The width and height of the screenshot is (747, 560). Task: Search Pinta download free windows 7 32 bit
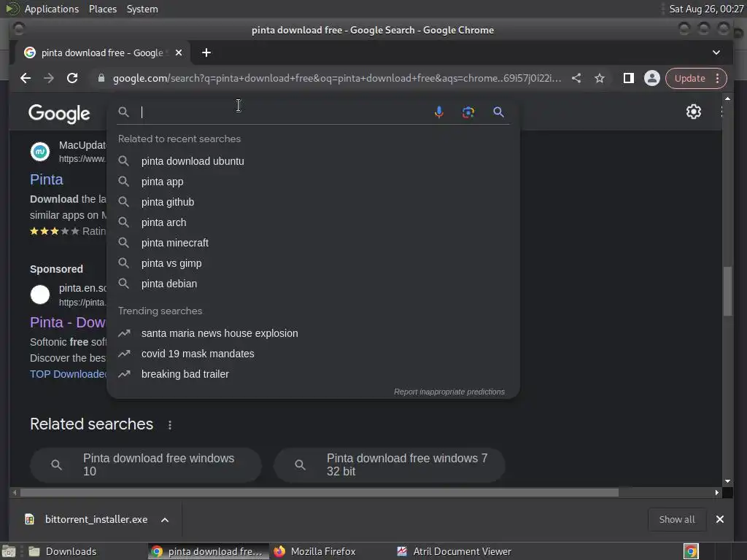click(x=390, y=464)
